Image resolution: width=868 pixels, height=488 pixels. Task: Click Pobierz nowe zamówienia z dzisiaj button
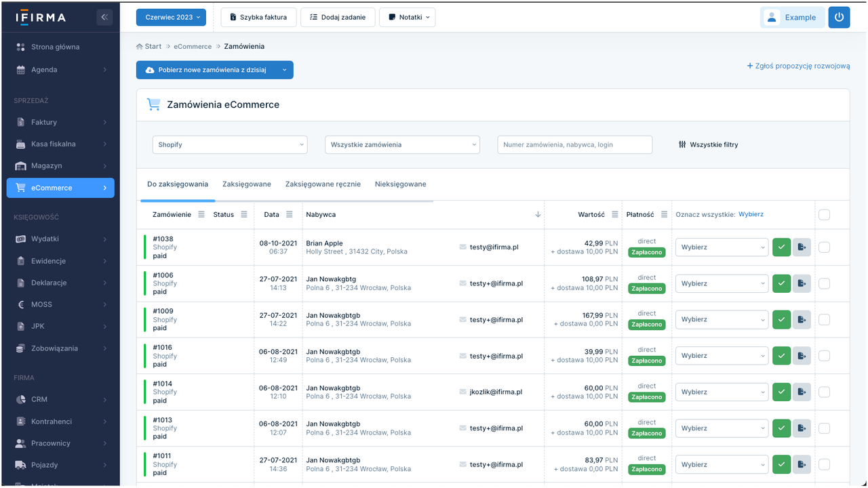[205, 70]
